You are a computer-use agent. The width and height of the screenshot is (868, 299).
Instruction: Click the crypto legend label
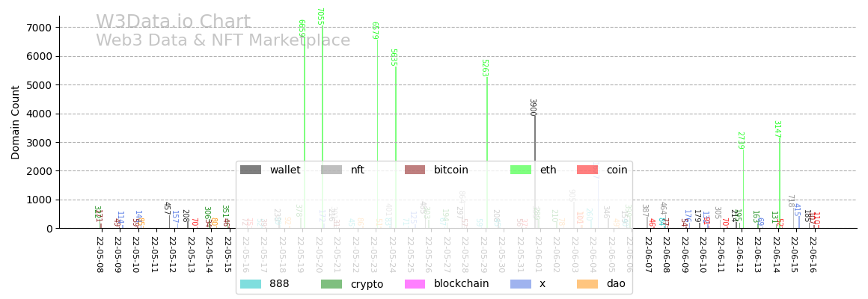(367, 284)
